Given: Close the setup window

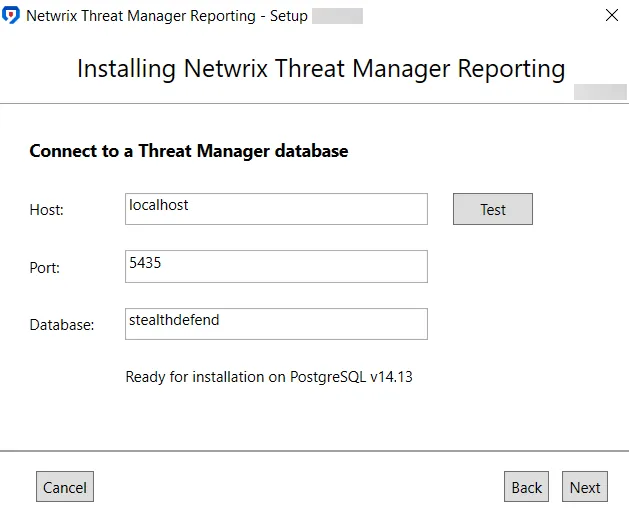Looking at the screenshot, I should tap(612, 15).
